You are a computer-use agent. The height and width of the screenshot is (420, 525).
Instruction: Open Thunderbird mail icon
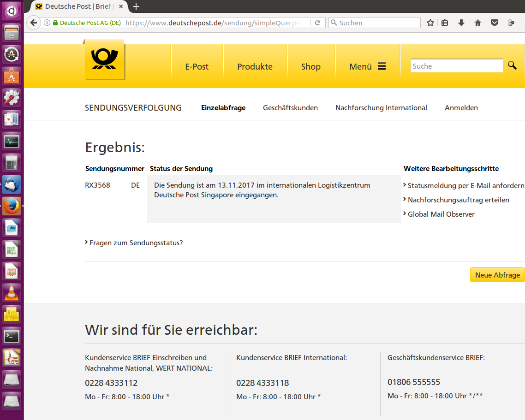click(x=12, y=184)
